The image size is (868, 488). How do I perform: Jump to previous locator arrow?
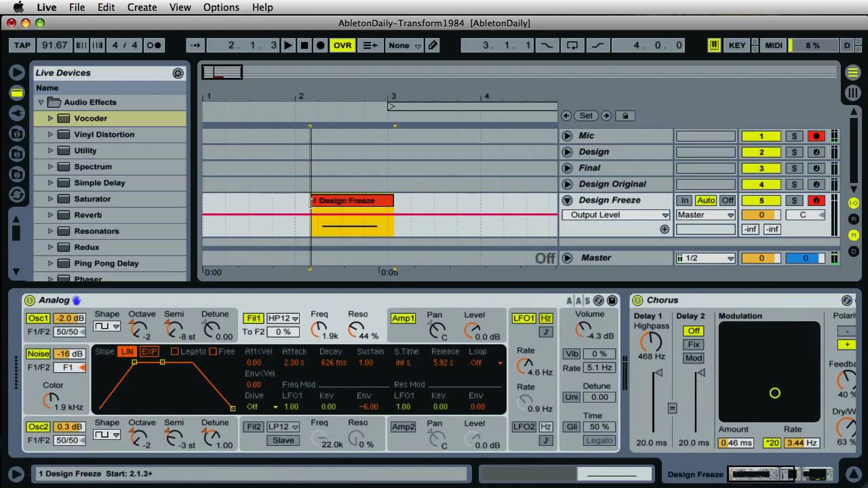click(x=566, y=116)
